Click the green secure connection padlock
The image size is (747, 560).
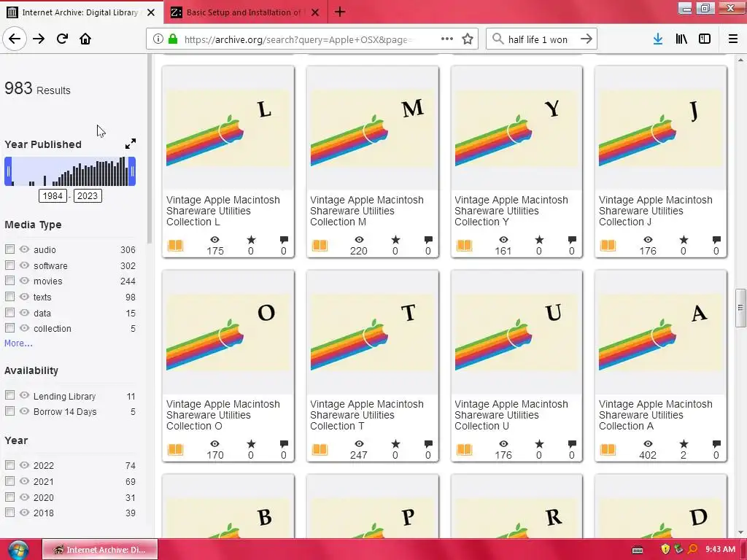[x=173, y=39]
